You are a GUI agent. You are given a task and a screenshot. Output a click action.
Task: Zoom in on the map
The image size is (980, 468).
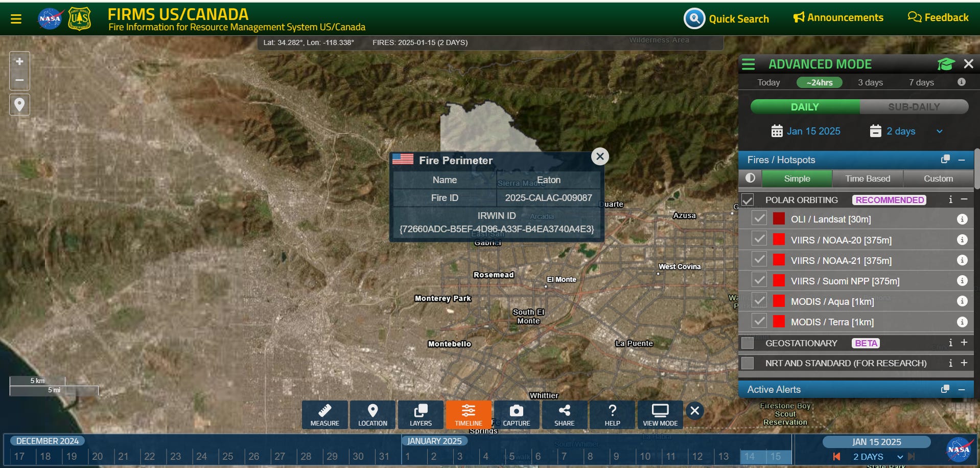[x=19, y=61]
